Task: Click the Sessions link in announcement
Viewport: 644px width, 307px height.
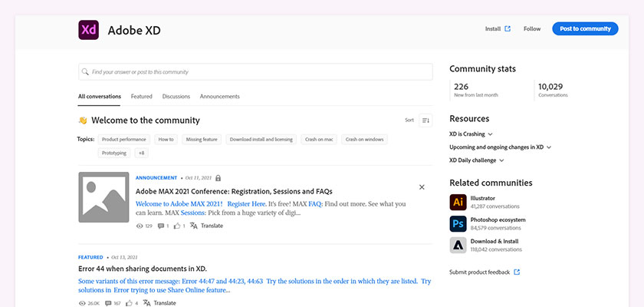Action: (192, 213)
